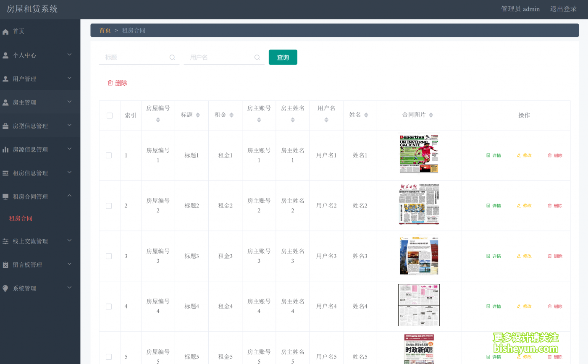The image size is (588, 364).
Task: Check the checkbox for row 4
Action: click(x=109, y=306)
